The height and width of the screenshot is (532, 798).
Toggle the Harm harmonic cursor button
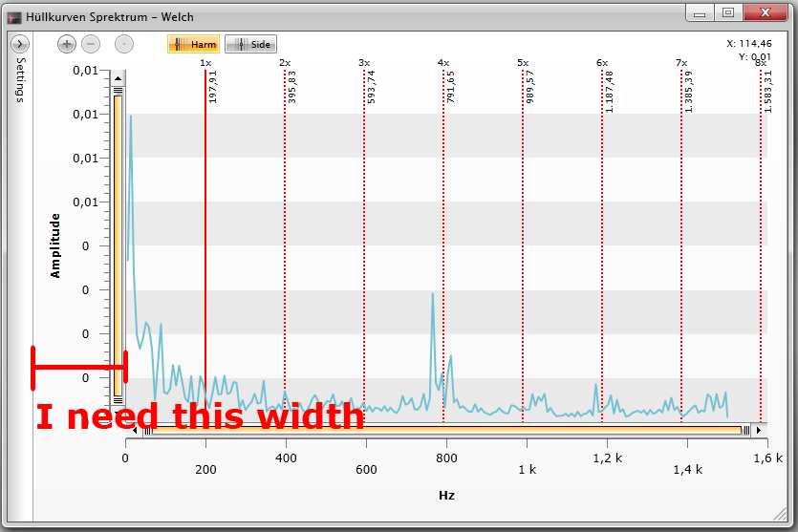coord(193,44)
